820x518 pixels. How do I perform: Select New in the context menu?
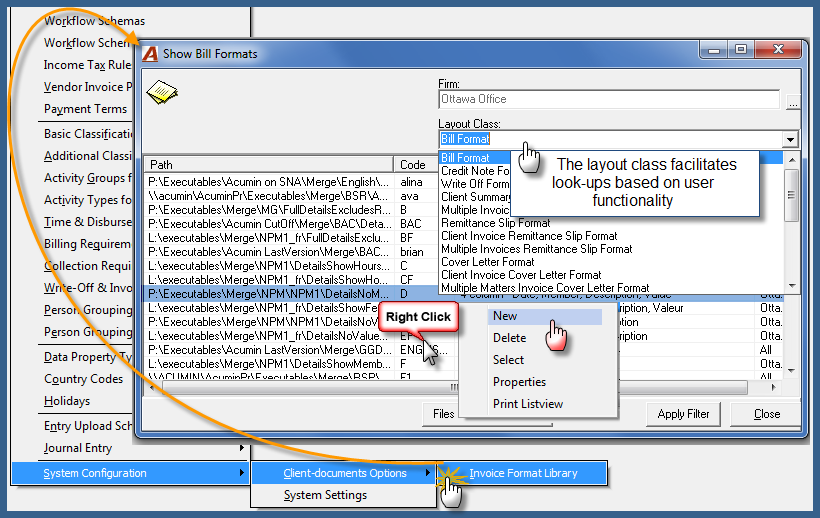click(545, 316)
